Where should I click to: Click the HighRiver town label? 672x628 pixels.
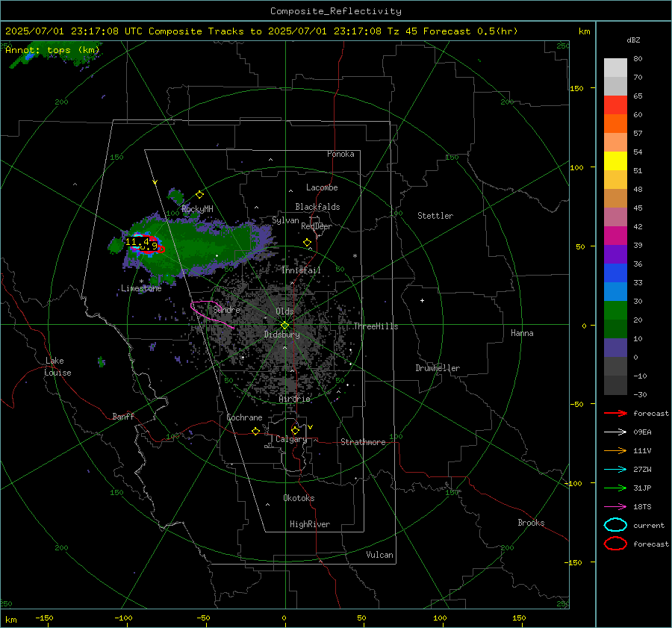point(310,524)
